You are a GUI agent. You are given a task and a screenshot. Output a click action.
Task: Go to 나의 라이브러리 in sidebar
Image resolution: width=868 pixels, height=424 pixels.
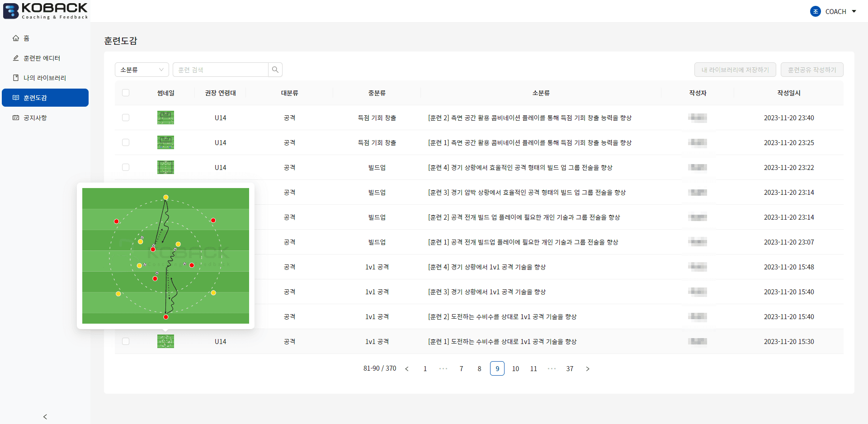[x=44, y=78]
